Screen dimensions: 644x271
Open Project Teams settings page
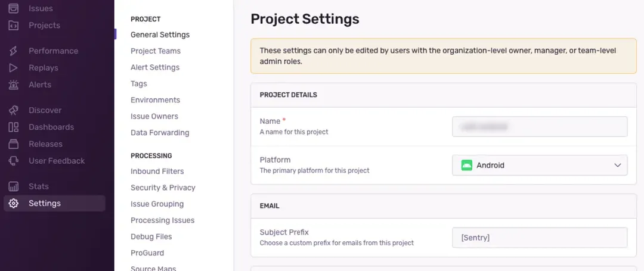(x=156, y=51)
